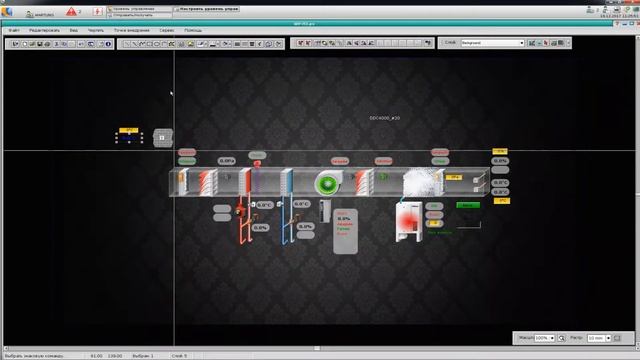Click the rightmost icon on the middle toolbar

(x=428, y=43)
